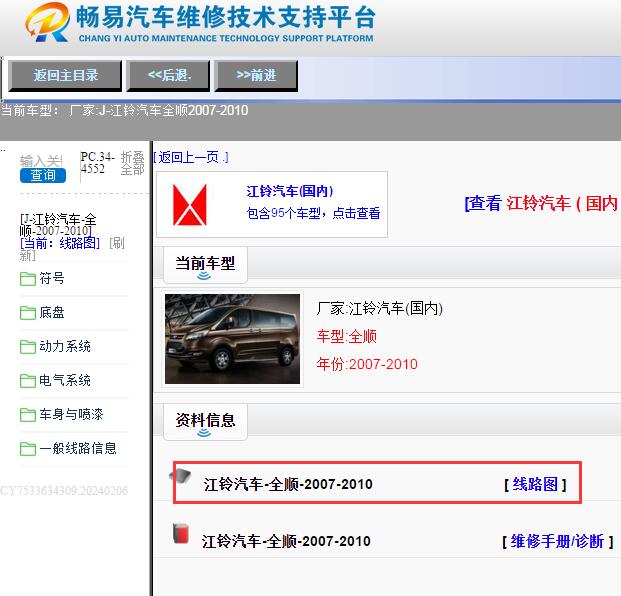Open the 一般线路信息 folder icon
Screen dimensions: 621x596
[x=28, y=449]
